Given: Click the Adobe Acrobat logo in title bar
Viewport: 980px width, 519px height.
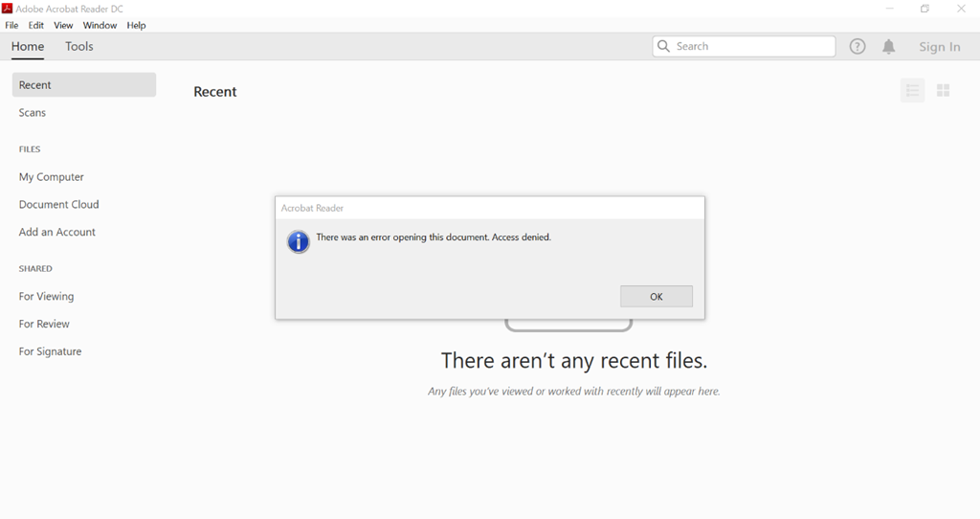Looking at the screenshot, I should (x=8, y=9).
